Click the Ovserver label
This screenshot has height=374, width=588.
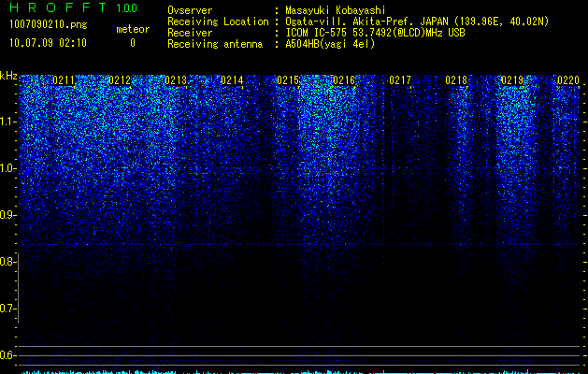pyautogui.click(x=190, y=10)
